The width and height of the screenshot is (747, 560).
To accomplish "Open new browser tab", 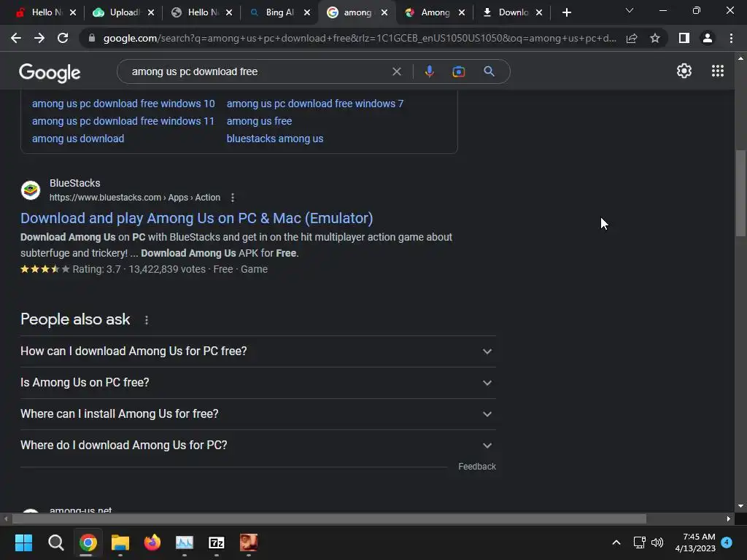I will (566, 12).
